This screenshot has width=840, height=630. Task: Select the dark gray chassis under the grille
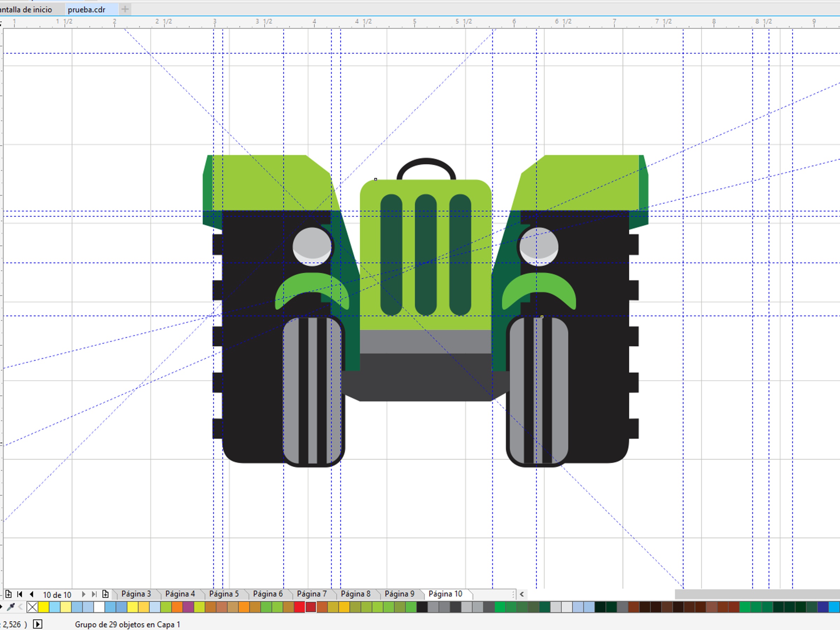426,378
